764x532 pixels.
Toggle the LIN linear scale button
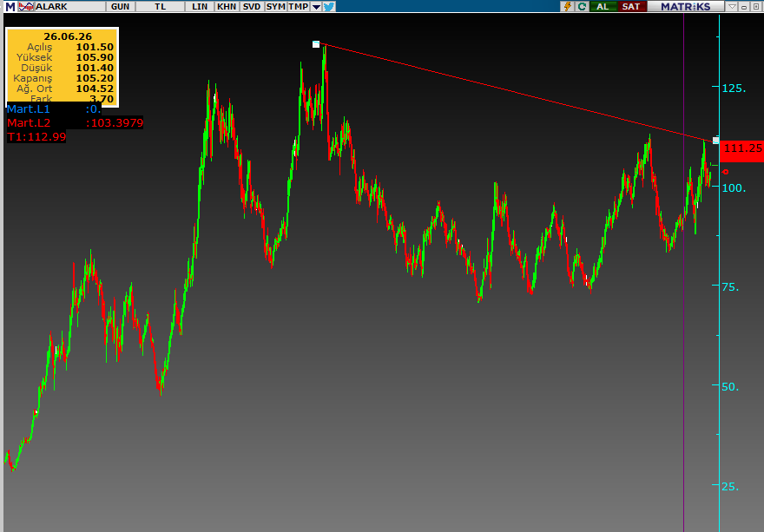[x=200, y=6]
